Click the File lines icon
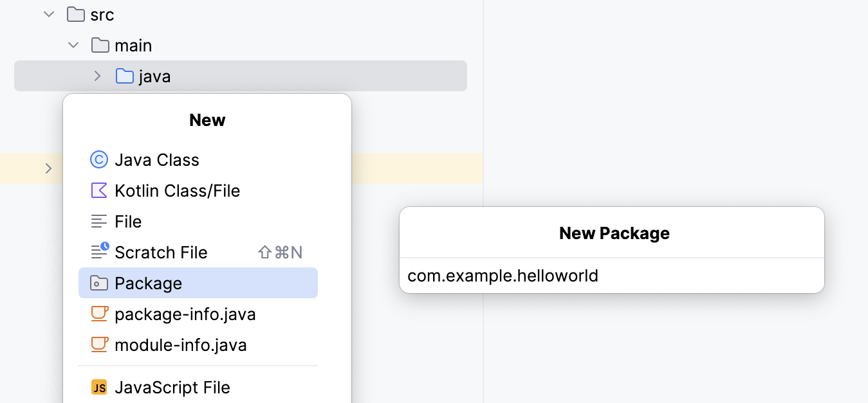 (x=99, y=221)
